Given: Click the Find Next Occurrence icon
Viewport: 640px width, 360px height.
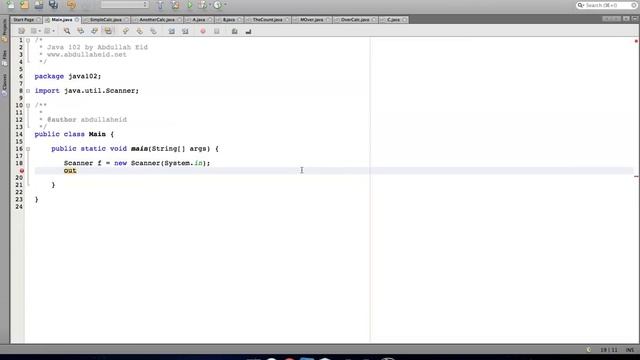Looking at the screenshot, I should 94,31.
